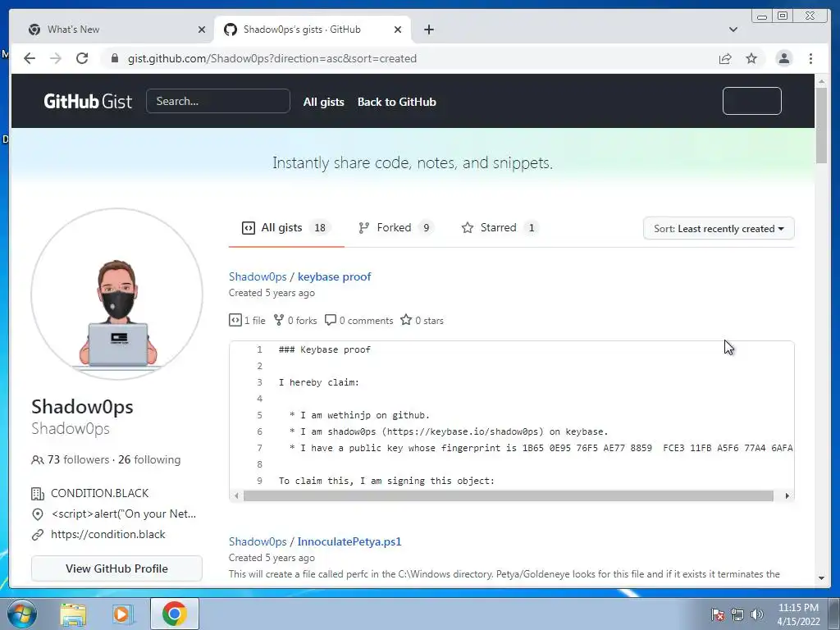Click code box horizontal scroll right arrow

coord(787,496)
